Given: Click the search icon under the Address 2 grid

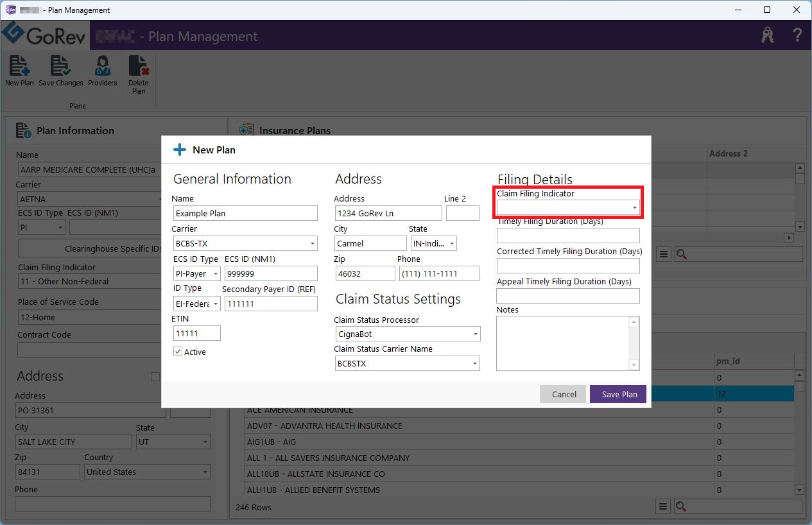Looking at the screenshot, I should click(x=682, y=254).
